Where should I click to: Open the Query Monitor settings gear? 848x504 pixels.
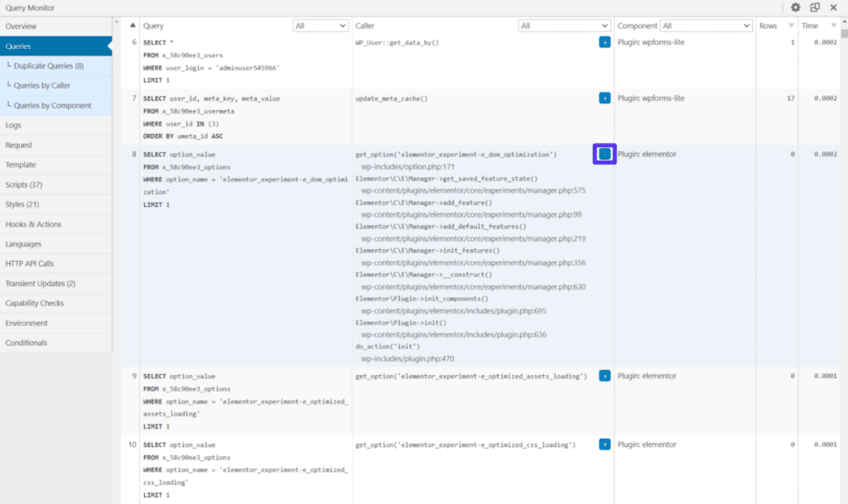coord(793,7)
